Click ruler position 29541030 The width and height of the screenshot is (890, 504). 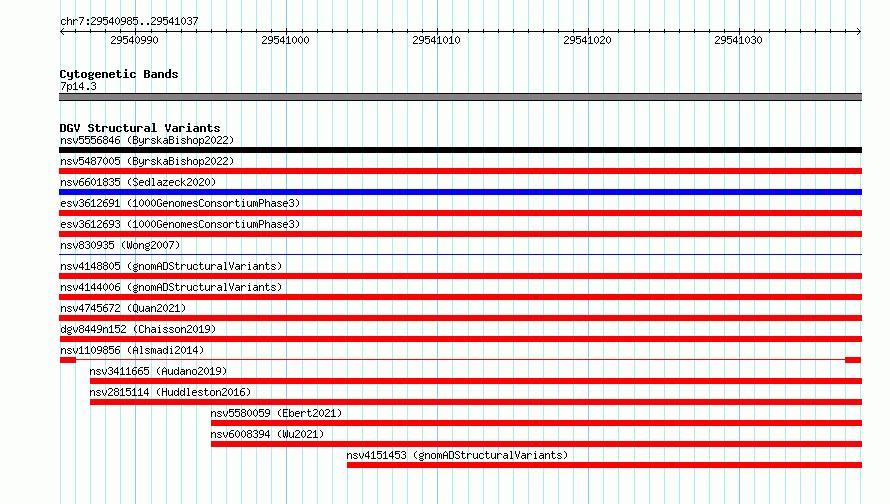tap(738, 40)
